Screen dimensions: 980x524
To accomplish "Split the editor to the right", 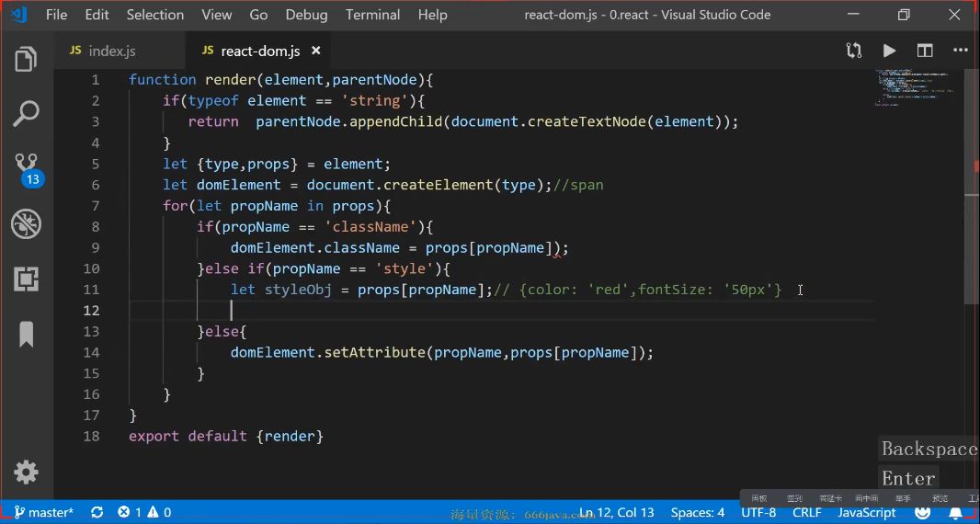I will point(924,51).
